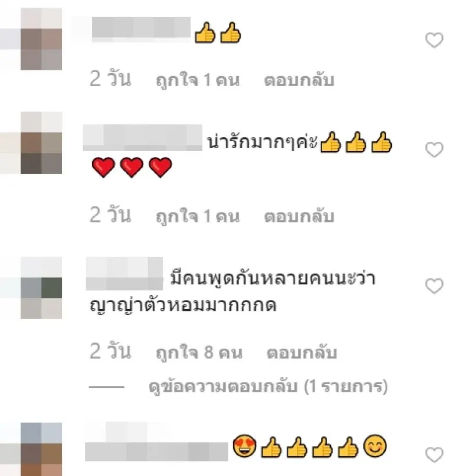465x476 pixels.
Task: Like the comment with two thumbs-up emojis
Action: pyautogui.click(x=434, y=40)
